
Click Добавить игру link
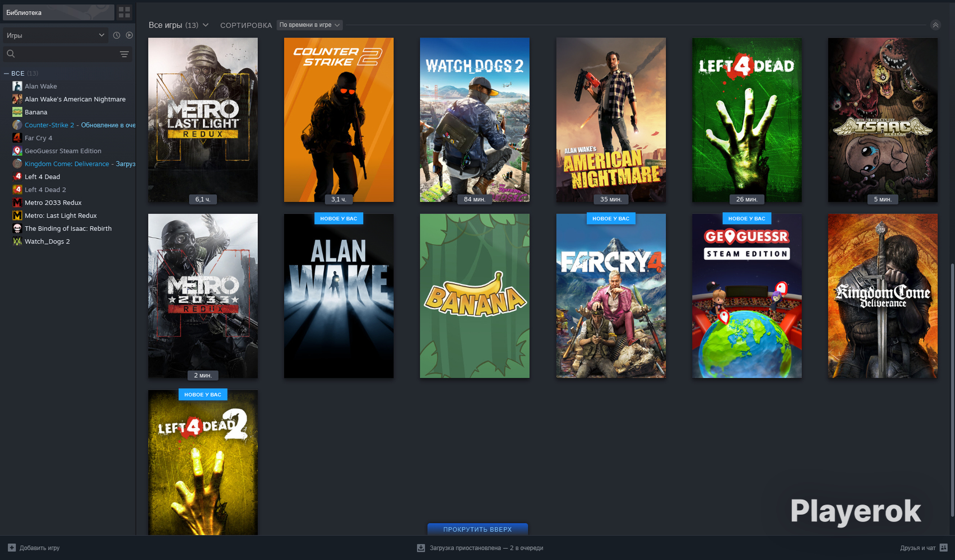click(x=39, y=548)
